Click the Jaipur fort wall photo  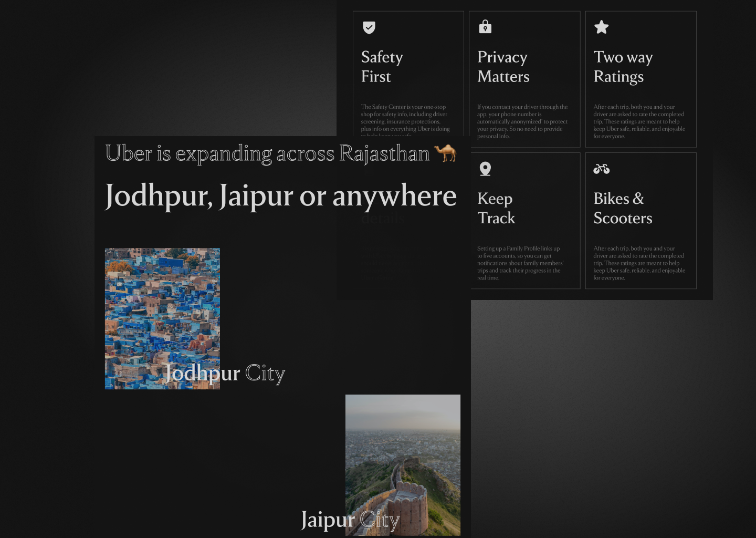(402, 465)
